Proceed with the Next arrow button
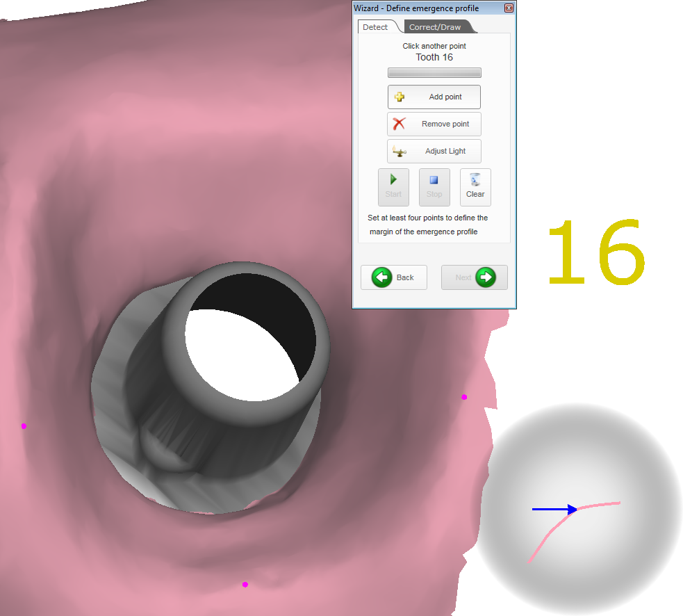 (x=475, y=277)
